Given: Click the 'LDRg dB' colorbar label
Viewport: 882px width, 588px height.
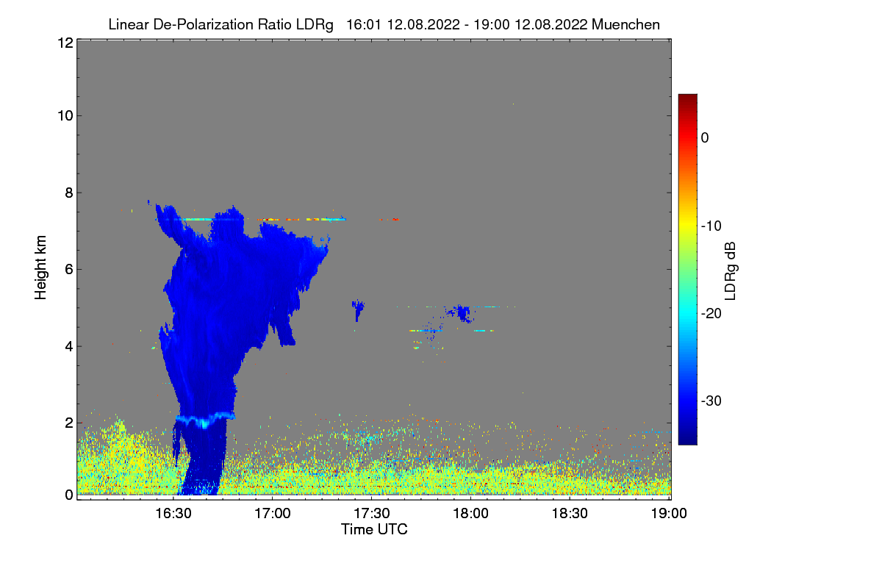Looking at the screenshot, I should click(730, 271).
